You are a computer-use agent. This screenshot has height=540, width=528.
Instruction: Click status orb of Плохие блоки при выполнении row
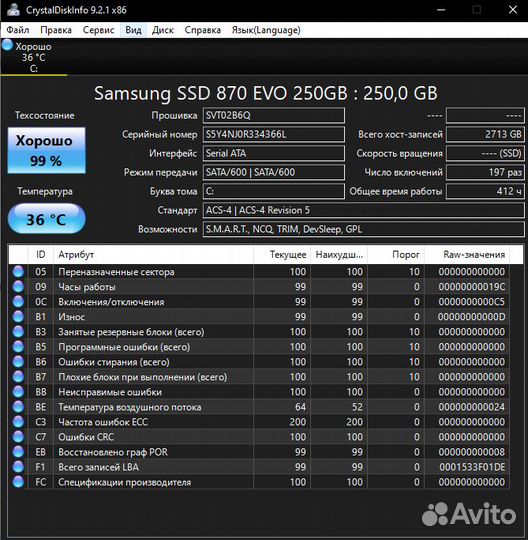coord(18,377)
